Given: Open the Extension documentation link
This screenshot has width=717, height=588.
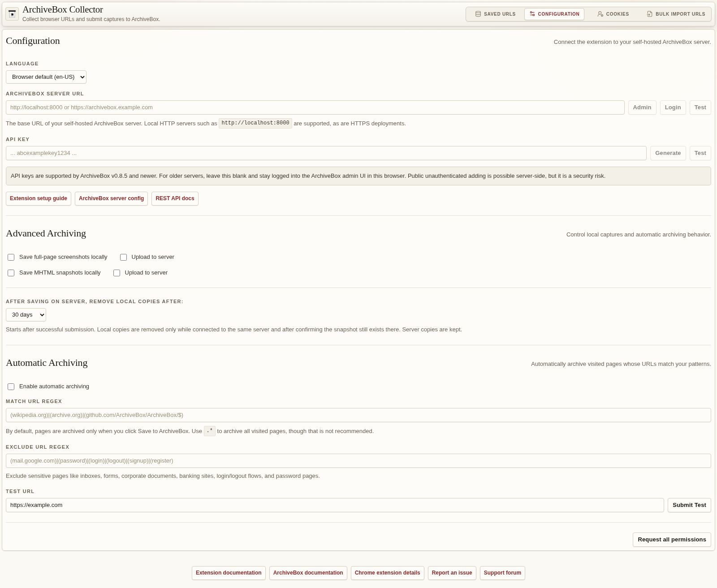Looking at the screenshot, I should click(229, 573).
